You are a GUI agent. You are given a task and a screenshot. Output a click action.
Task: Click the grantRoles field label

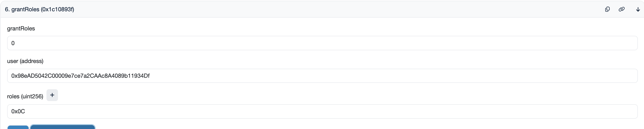[x=21, y=28]
